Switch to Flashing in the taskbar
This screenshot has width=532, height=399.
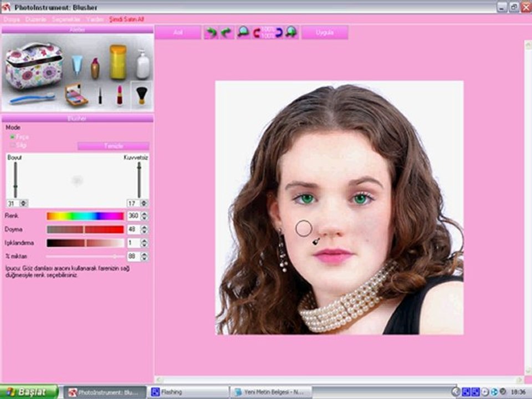[x=188, y=392]
